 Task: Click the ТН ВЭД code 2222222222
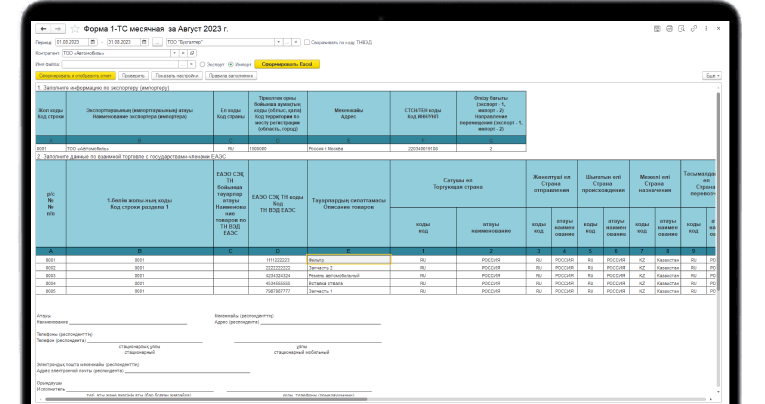278,268
